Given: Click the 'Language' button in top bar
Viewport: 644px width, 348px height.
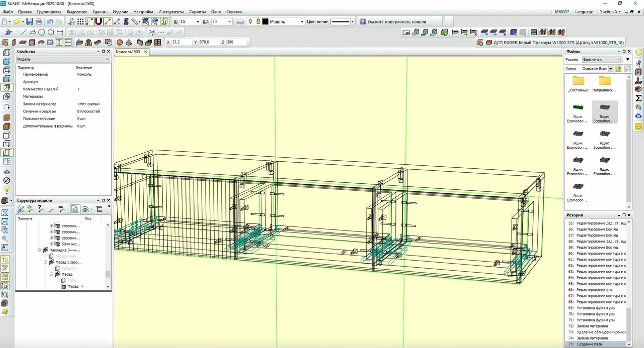Looking at the screenshot, I should coord(584,12).
